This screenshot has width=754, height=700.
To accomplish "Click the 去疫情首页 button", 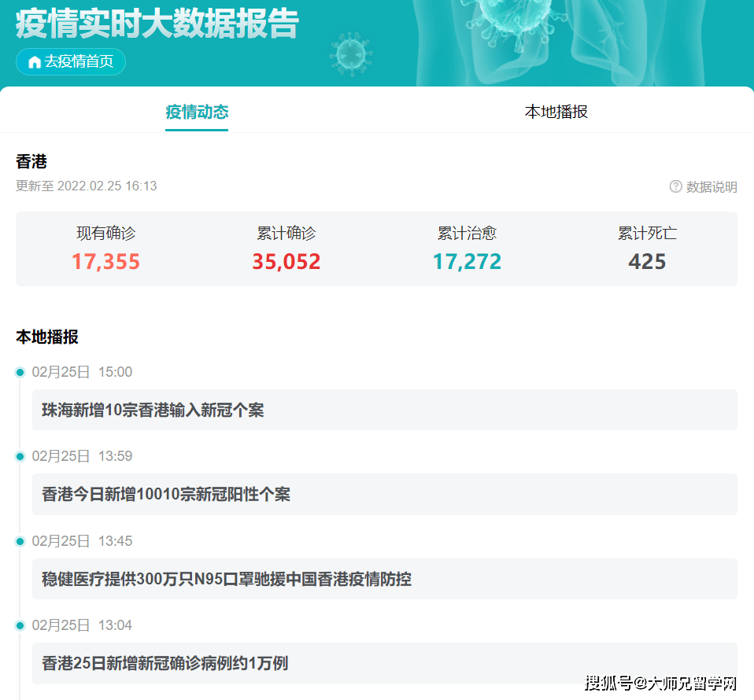I will point(70,61).
